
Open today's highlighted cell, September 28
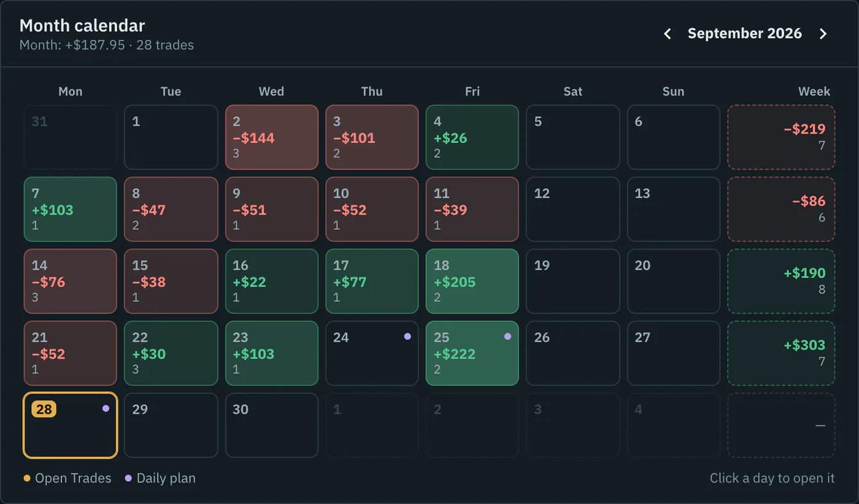click(71, 425)
